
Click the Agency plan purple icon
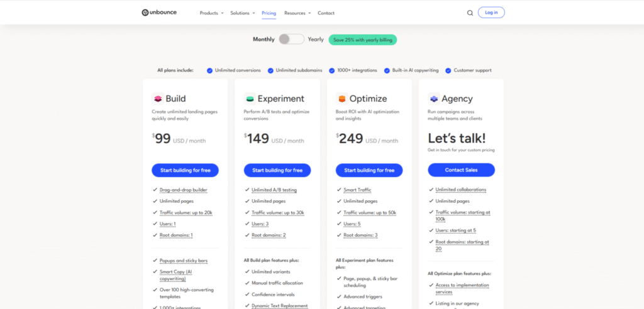point(434,99)
